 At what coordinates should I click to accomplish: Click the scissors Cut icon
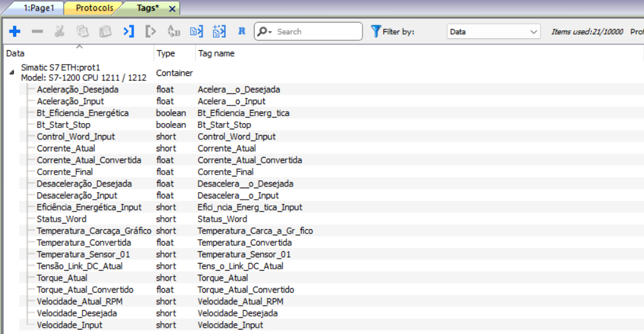(x=60, y=31)
